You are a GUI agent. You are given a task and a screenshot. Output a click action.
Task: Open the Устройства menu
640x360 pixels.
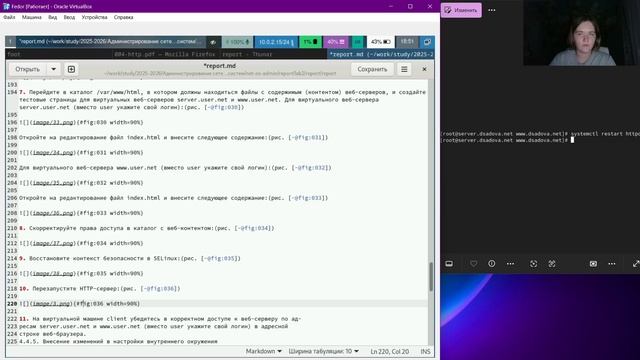(x=94, y=17)
